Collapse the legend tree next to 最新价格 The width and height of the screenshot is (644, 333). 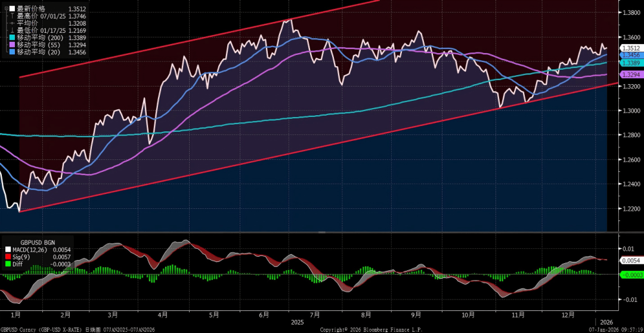point(5,9)
